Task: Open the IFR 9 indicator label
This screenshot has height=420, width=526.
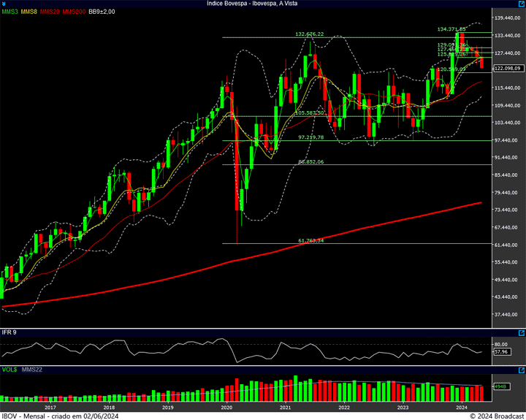Action: pyautogui.click(x=9, y=332)
